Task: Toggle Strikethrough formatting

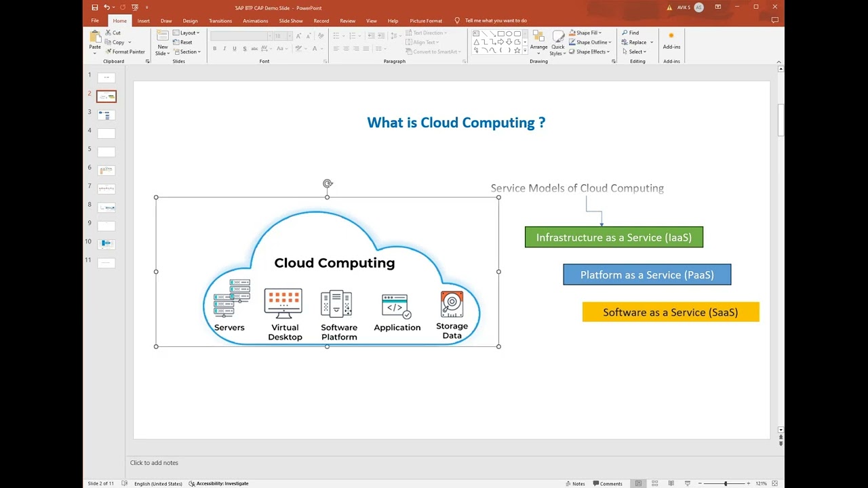Action: point(255,49)
